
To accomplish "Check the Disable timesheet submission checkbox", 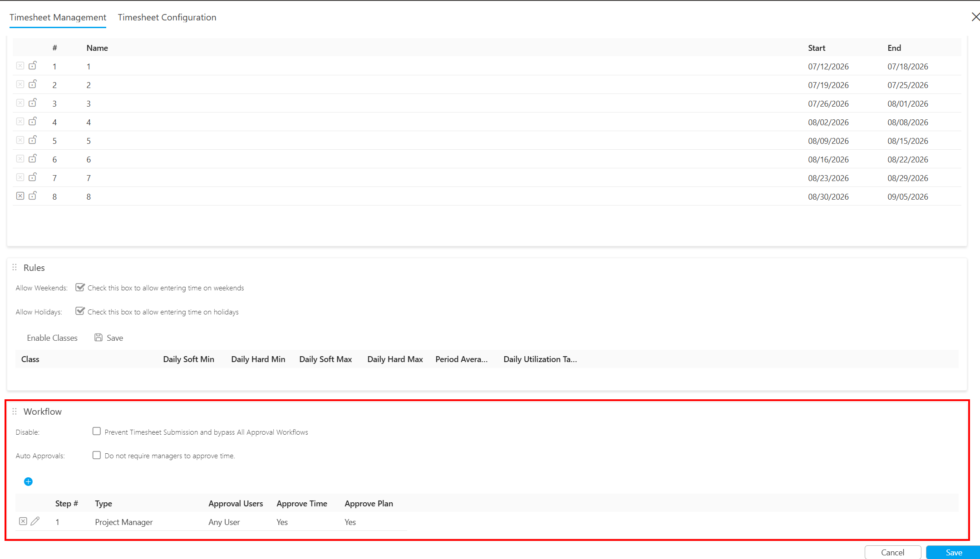I will coord(97,432).
